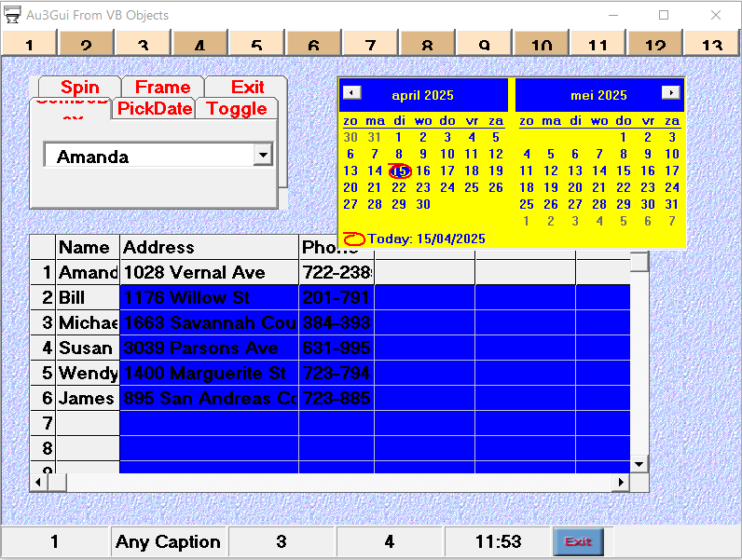Select 22 April in the calendar
The image size is (742, 560).
click(399, 188)
